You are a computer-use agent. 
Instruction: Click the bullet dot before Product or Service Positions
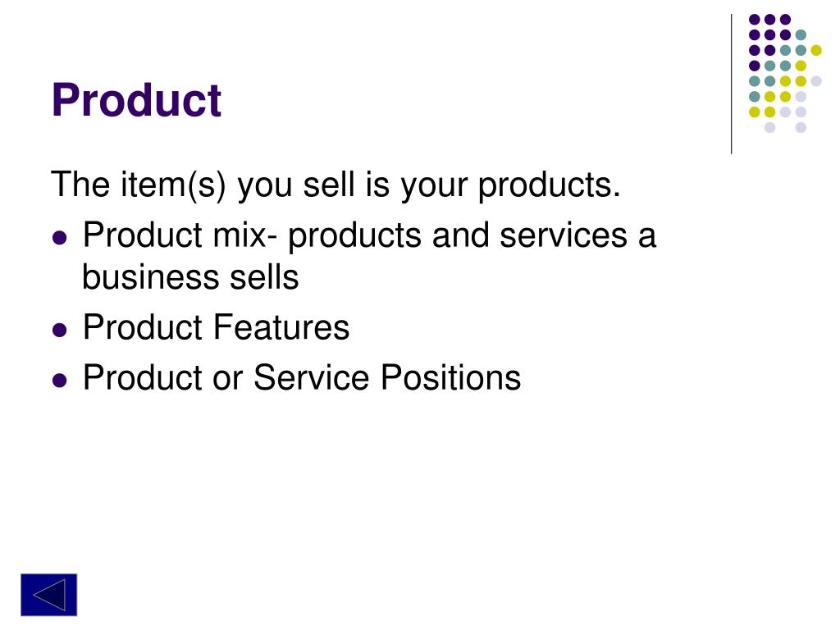pos(59,380)
